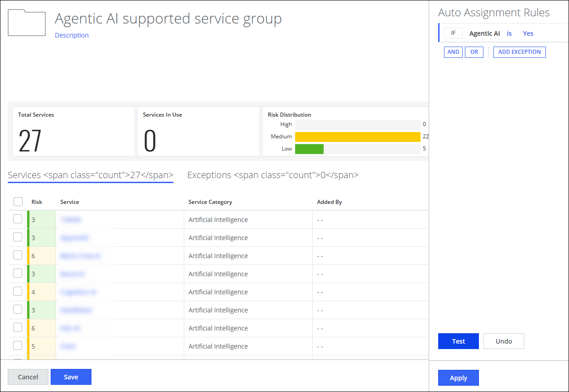Open the 'is' operator dropdown in rule

[x=509, y=33]
